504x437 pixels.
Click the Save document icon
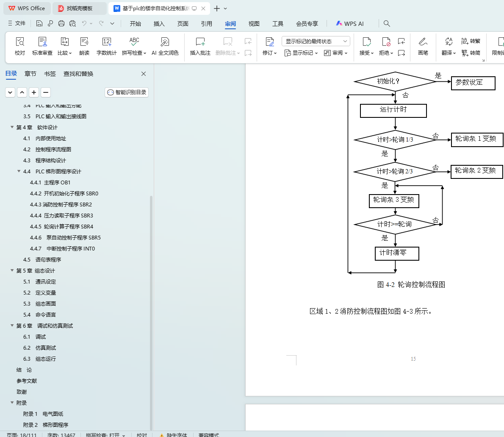click(x=39, y=23)
